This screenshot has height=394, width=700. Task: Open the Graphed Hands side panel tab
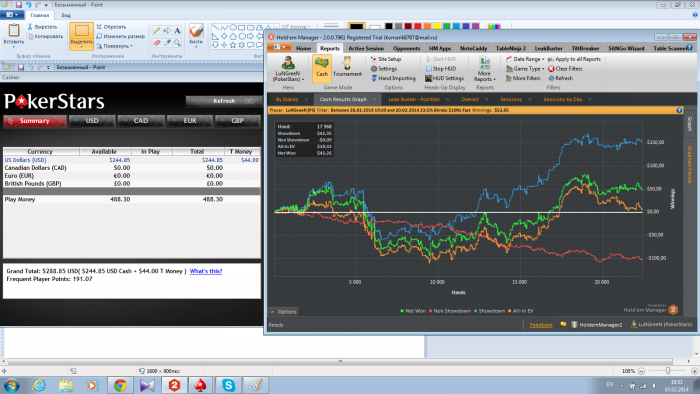pos(690,164)
